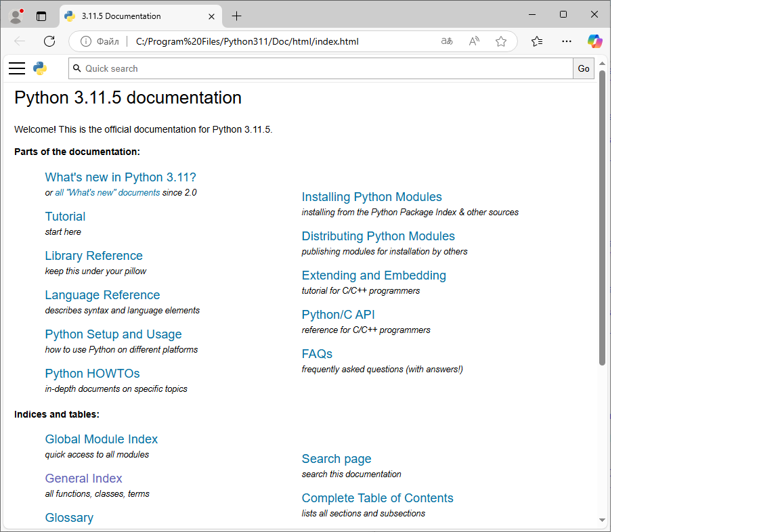The width and height of the screenshot is (780, 532).
Task: Click the scrollbar down arrow
Action: coord(602,520)
